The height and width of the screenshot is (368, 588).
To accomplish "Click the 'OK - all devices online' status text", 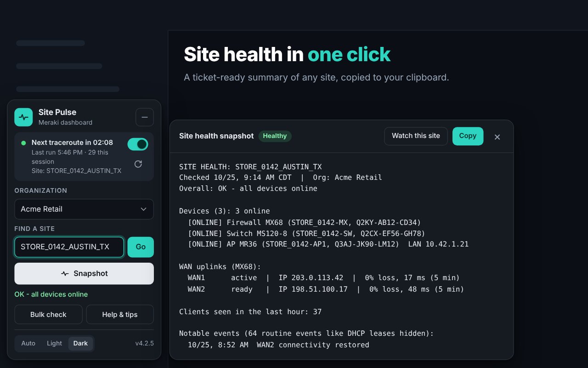I will tap(51, 294).
